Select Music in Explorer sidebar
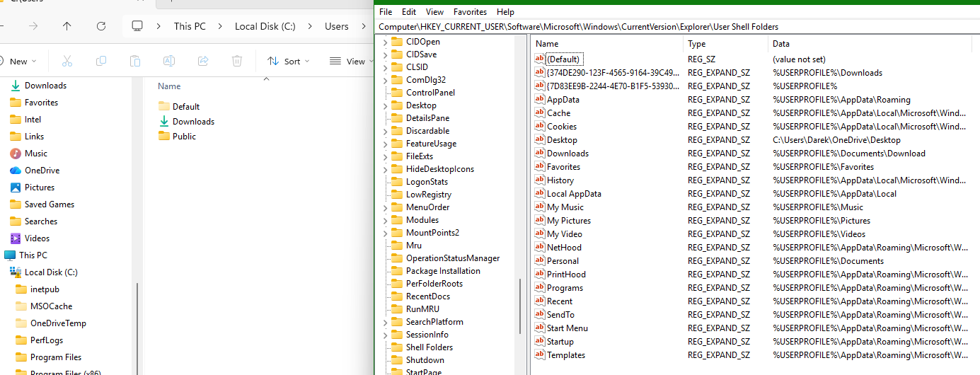The width and height of the screenshot is (980, 375). (x=36, y=154)
